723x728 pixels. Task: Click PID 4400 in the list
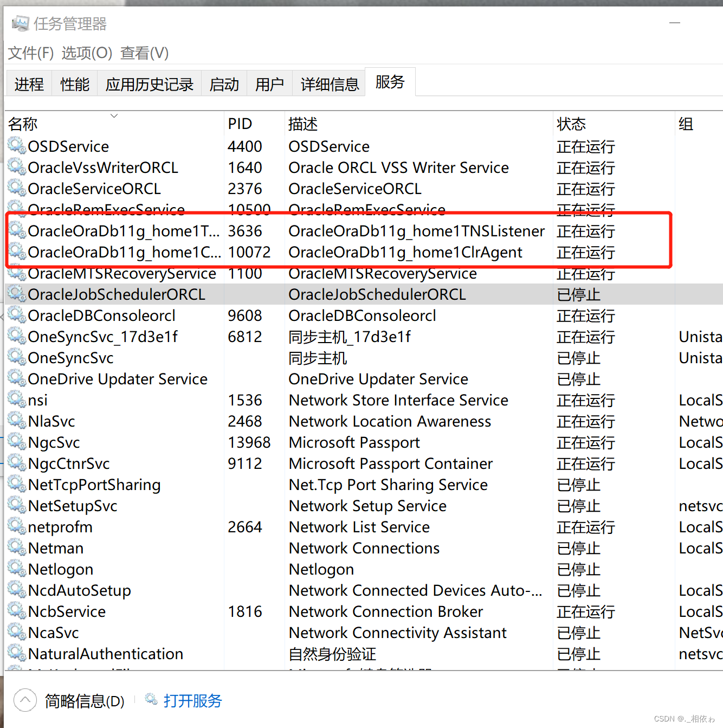[x=245, y=146]
